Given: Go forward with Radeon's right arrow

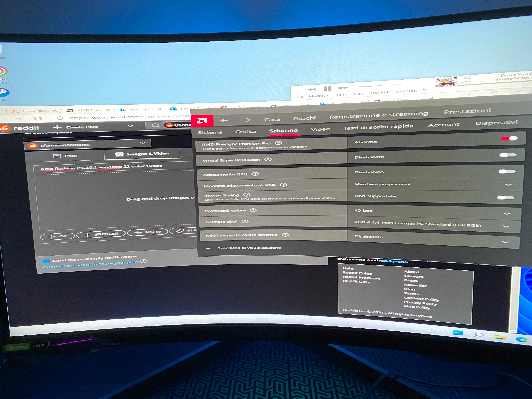Looking at the screenshot, I should point(247,120).
